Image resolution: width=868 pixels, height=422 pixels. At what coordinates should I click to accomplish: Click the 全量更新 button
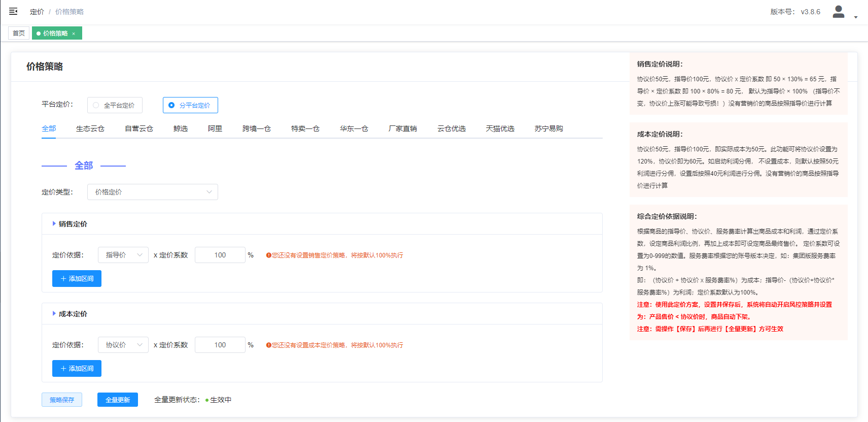coord(118,400)
